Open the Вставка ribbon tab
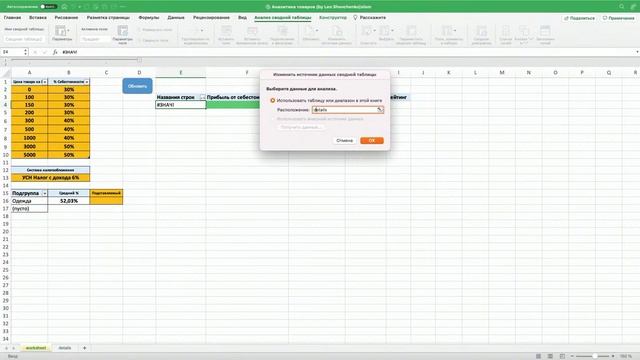Screen dimensions: 640x360 tap(38, 18)
